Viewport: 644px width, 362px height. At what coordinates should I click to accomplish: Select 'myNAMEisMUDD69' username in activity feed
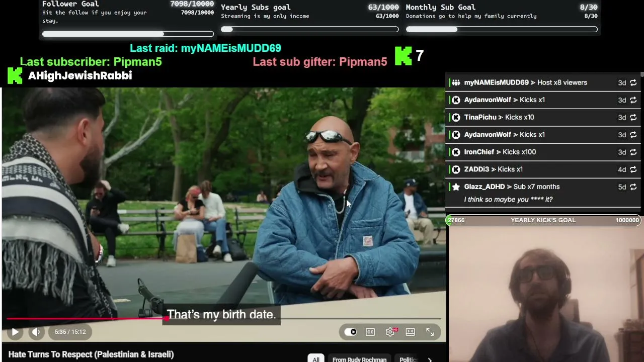click(x=496, y=82)
